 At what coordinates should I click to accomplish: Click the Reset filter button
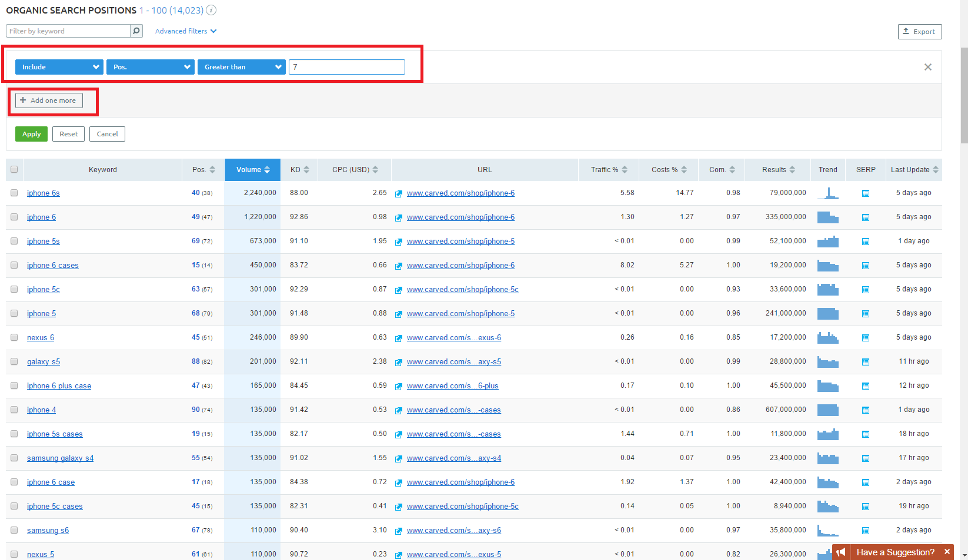click(x=68, y=134)
